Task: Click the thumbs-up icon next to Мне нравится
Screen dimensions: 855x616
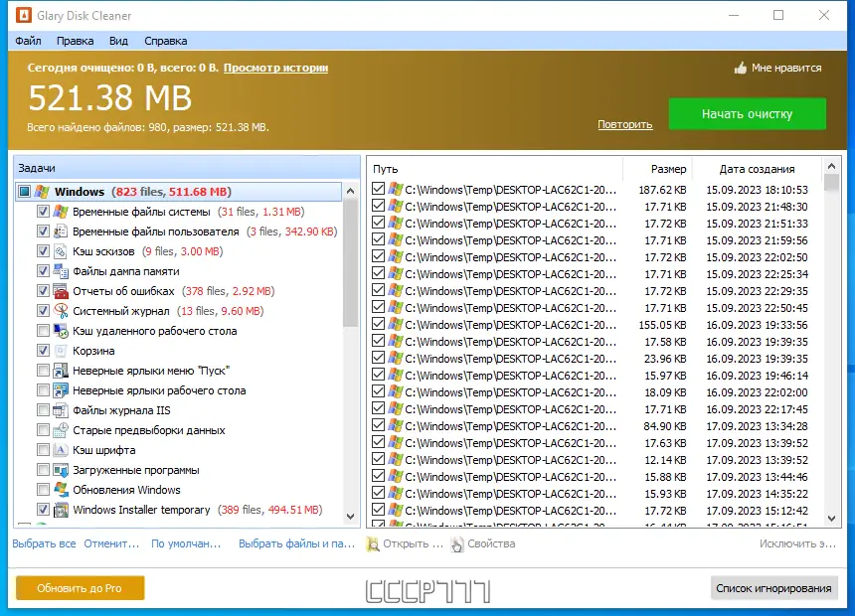Action: click(x=740, y=69)
